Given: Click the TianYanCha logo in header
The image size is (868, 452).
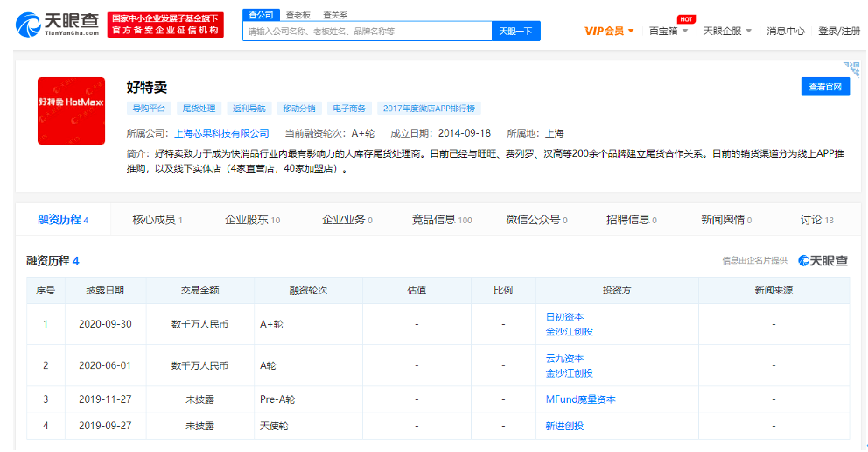Looking at the screenshot, I should pos(58,25).
